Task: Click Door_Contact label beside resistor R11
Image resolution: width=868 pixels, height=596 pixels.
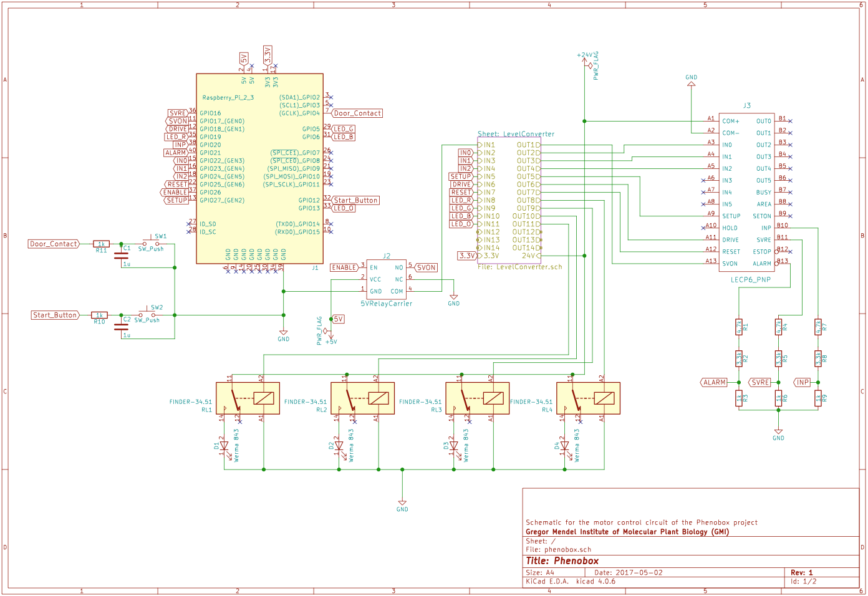Action: 54,244
